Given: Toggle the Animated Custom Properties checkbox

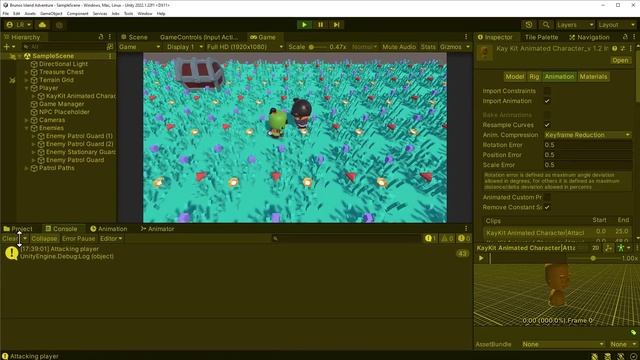Looking at the screenshot, I should coord(547,197).
